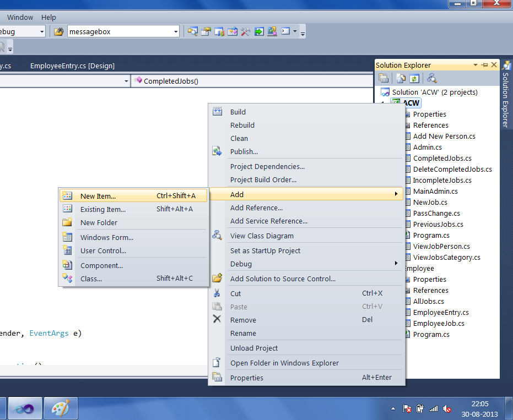This screenshot has width=513, height=420.
Task: Click the Properties page icon in Solution Explorer toolbar
Action: 384,78
